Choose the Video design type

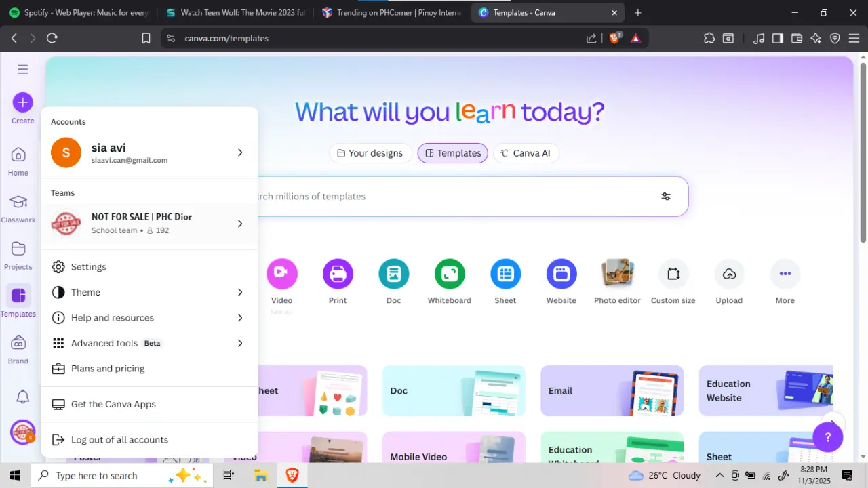(x=281, y=274)
